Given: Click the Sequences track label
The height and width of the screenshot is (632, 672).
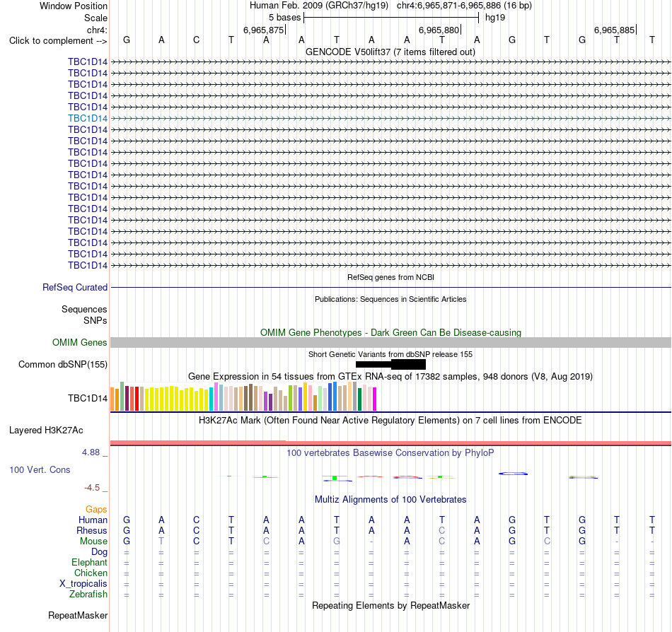Looking at the screenshot, I should (84, 309).
